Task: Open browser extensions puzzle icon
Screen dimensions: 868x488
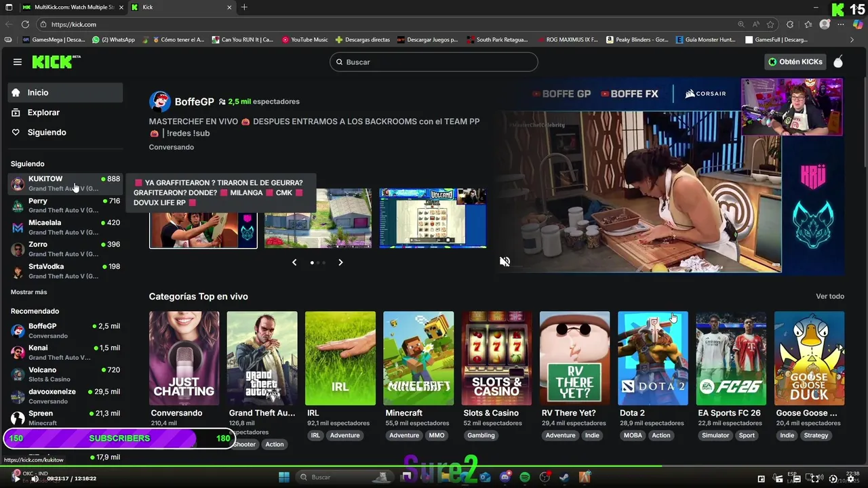Action: click(x=790, y=24)
